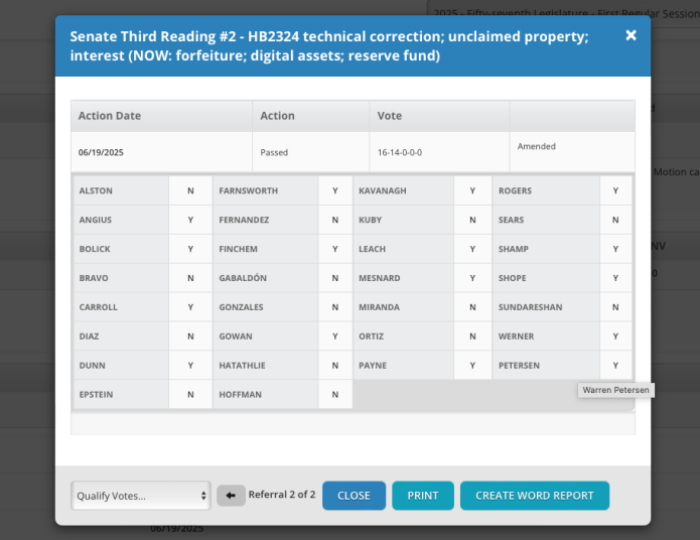Click the vote value for FARNSWORTH
700x540 pixels.
point(335,191)
